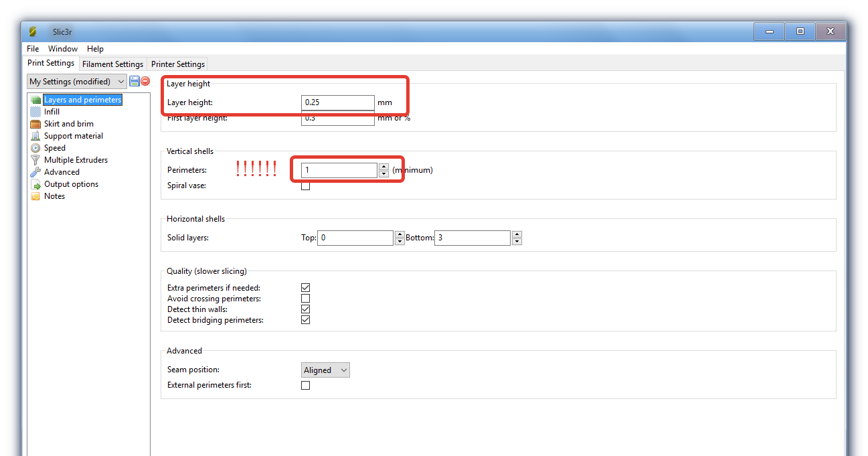Click the Slic3r title bar app icon

click(x=33, y=31)
